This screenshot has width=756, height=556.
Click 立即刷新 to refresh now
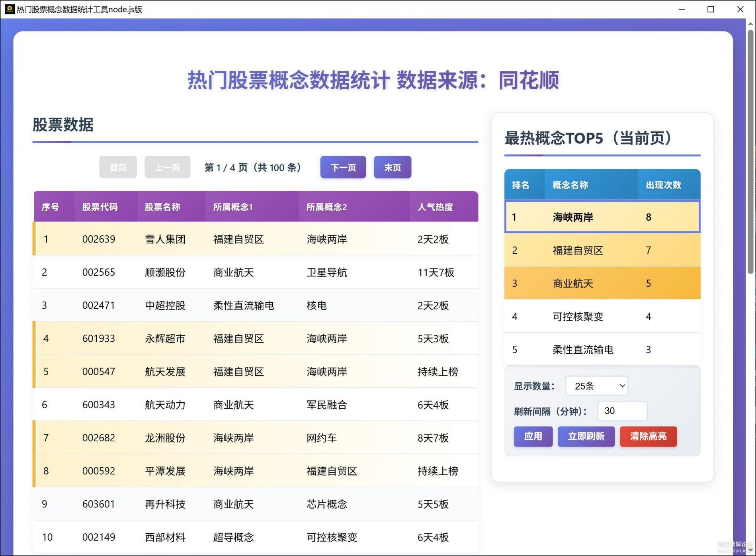coord(586,437)
